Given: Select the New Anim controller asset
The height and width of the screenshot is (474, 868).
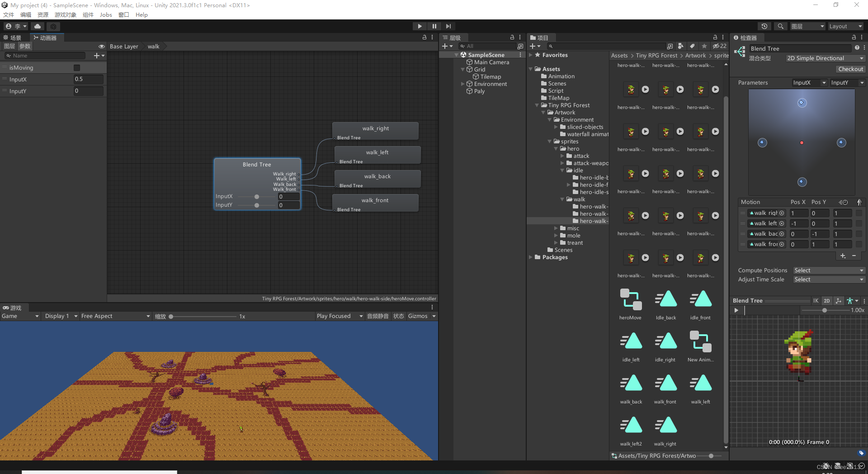Looking at the screenshot, I should pyautogui.click(x=700, y=346).
